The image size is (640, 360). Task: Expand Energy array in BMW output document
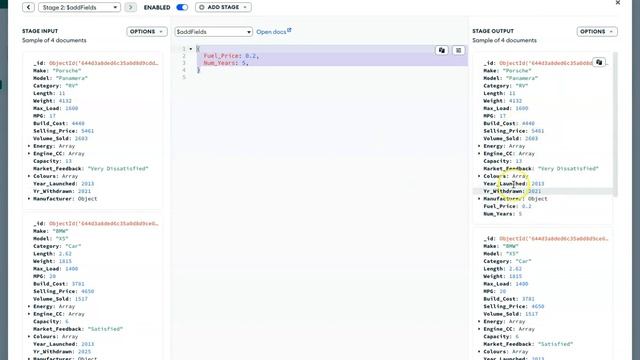point(479,322)
